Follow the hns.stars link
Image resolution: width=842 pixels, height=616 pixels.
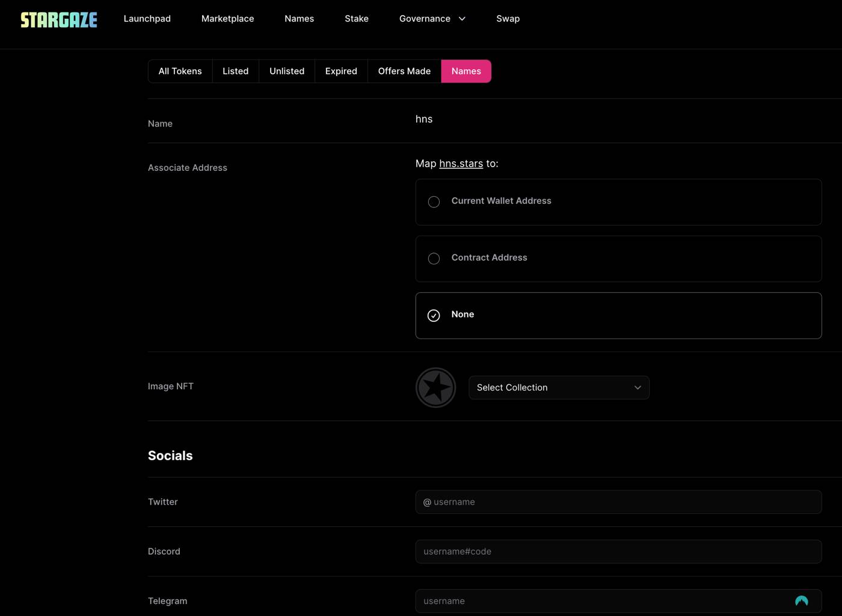(461, 164)
